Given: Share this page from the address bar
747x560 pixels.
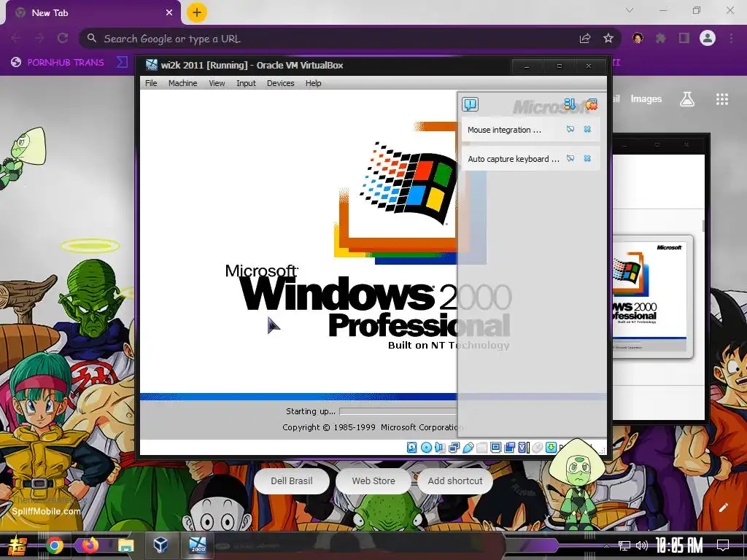Looking at the screenshot, I should [585, 38].
